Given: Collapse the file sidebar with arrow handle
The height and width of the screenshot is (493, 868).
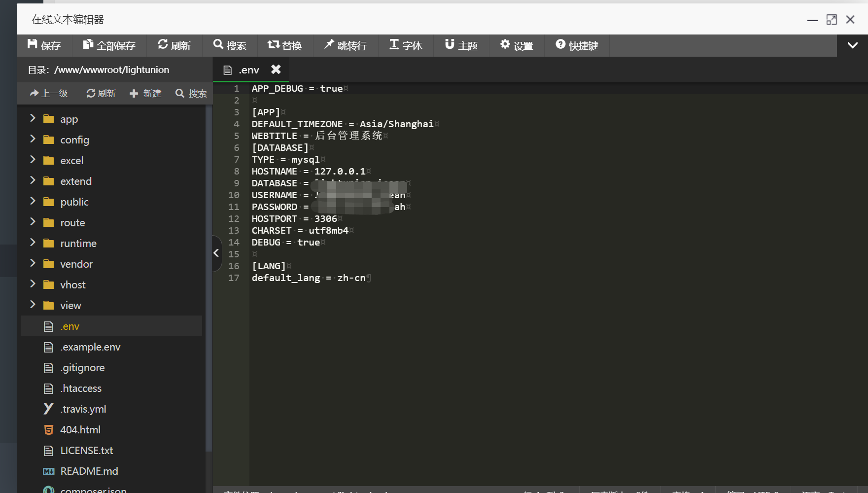Looking at the screenshot, I should pyautogui.click(x=216, y=253).
